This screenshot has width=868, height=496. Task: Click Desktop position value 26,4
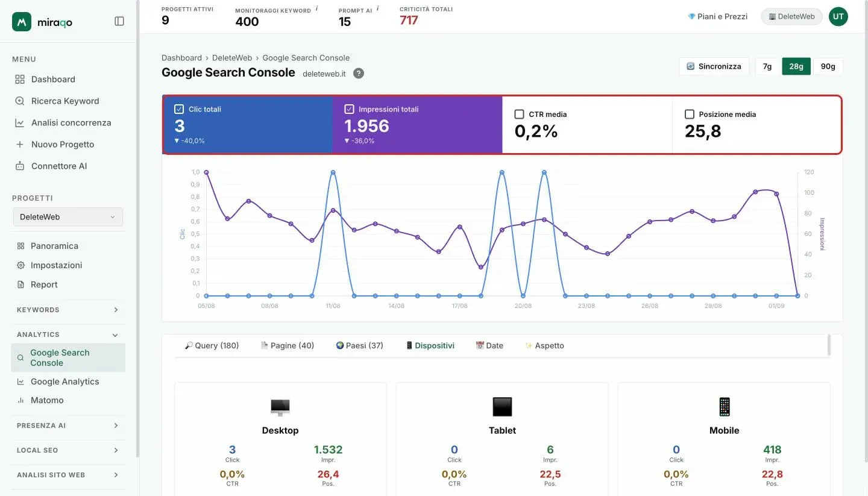tap(328, 474)
